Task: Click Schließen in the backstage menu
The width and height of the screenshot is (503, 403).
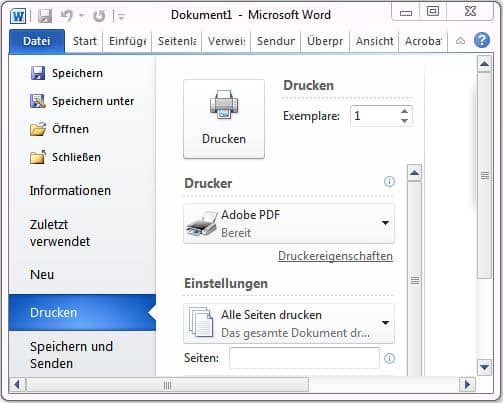Action: click(x=65, y=157)
